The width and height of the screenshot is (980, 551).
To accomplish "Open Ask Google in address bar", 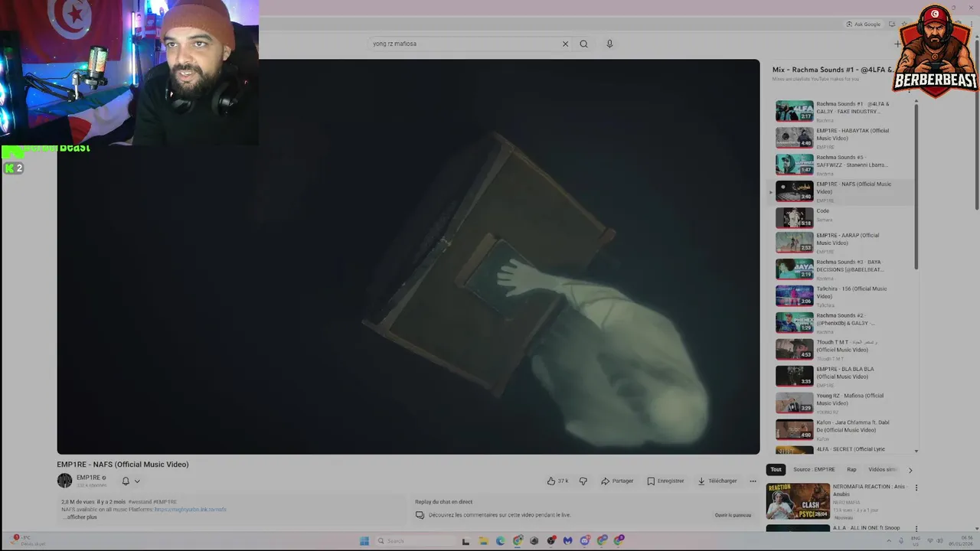I will click(x=863, y=24).
